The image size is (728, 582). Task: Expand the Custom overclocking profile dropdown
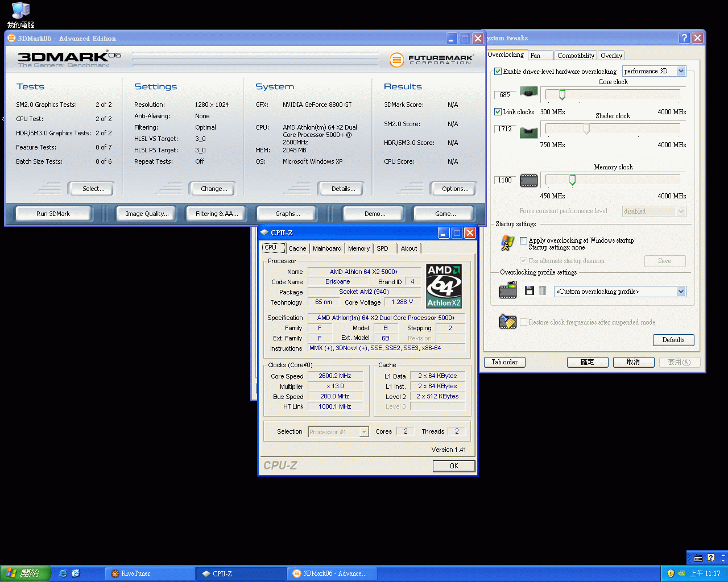point(681,292)
